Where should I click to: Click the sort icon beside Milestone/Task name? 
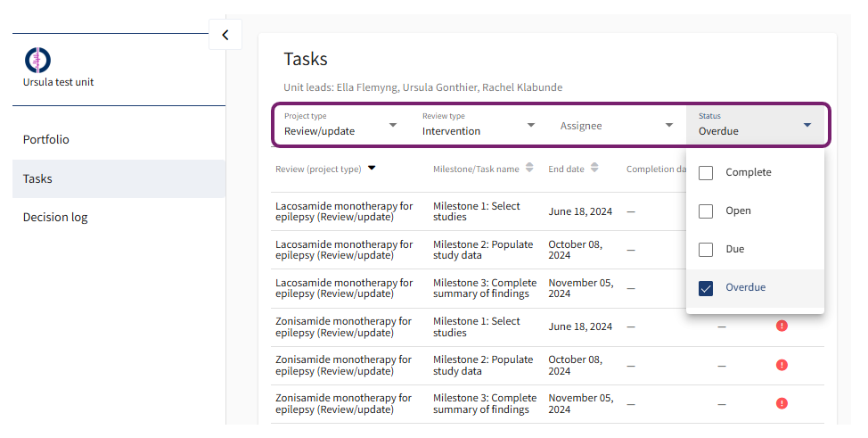point(529,168)
